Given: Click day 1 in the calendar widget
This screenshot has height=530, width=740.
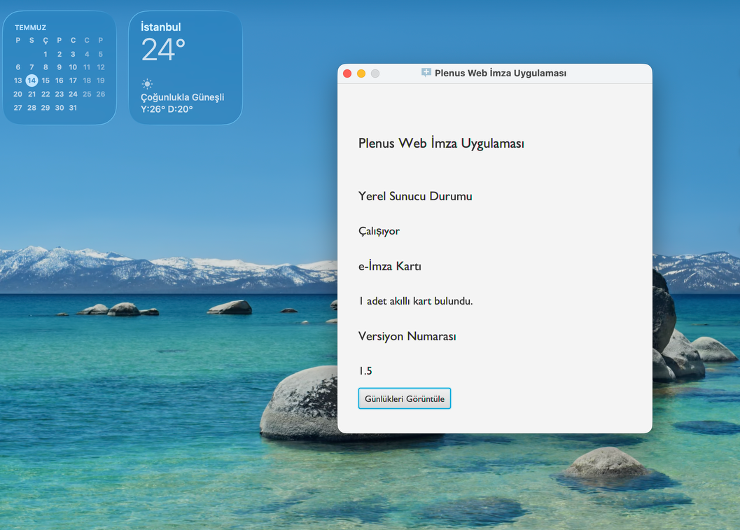Looking at the screenshot, I should (x=45, y=54).
